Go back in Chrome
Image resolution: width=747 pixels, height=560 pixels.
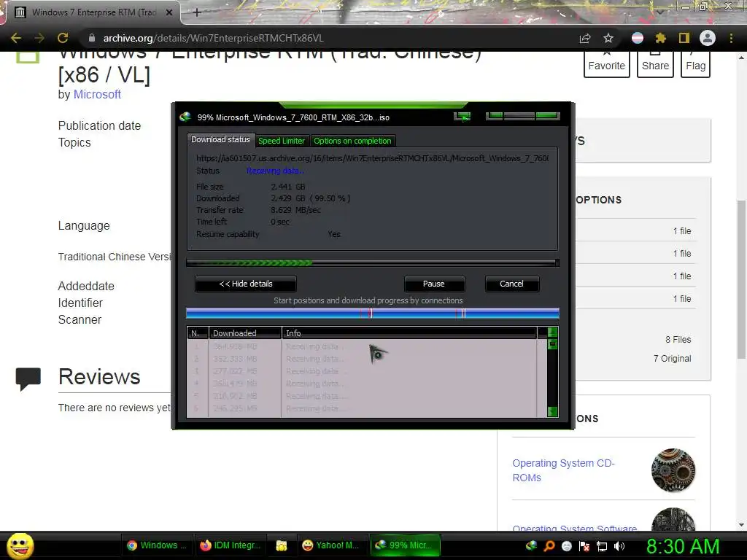pyautogui.click(x=16, y=38)
